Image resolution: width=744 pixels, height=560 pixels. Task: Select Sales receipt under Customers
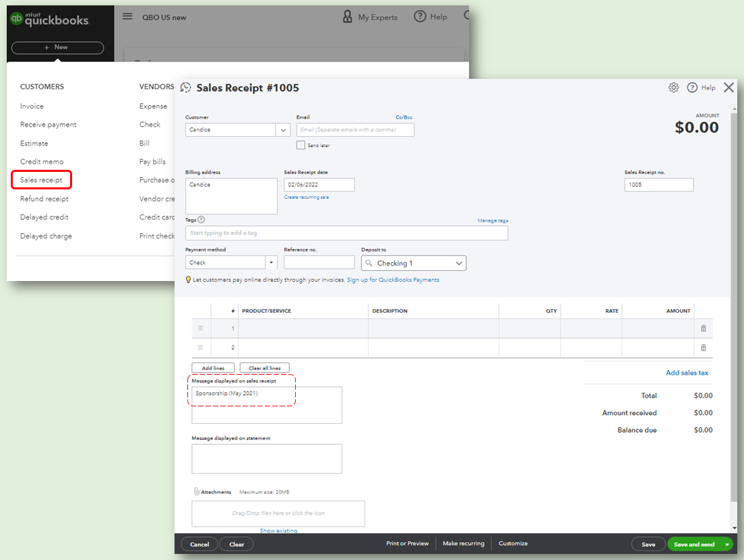click(40, 180)
